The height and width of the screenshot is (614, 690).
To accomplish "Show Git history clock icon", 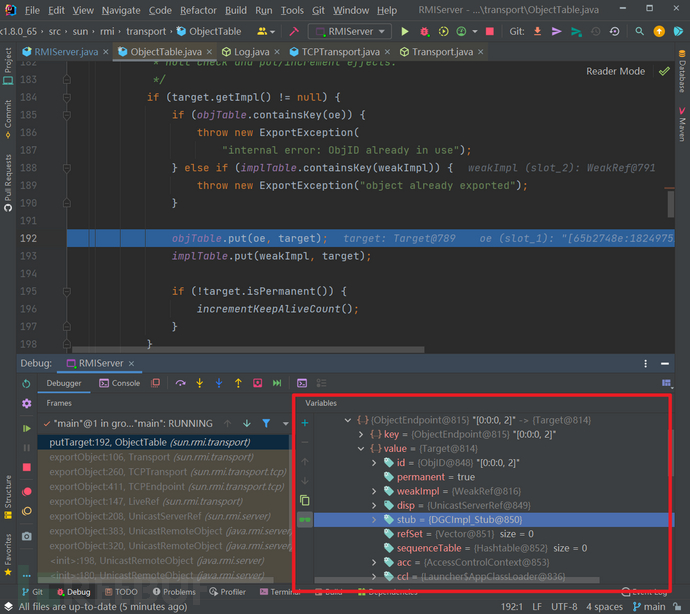I will click(596, 31).
